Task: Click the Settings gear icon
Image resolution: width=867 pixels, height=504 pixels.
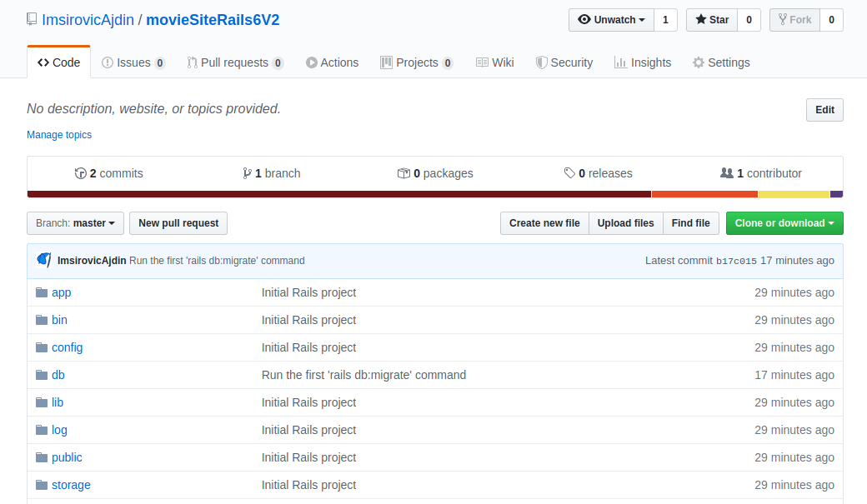Action: (x=699, y=62)
